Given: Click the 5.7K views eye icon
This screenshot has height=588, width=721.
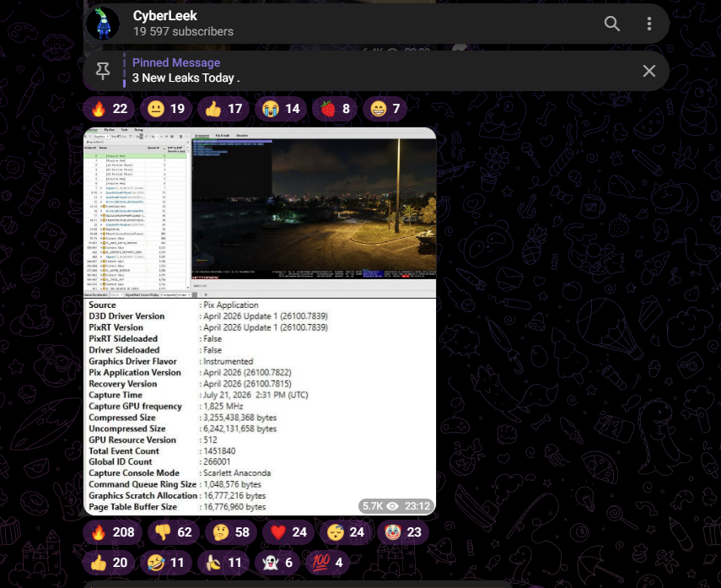Looking at the screenshot, I should coord(392,506).
